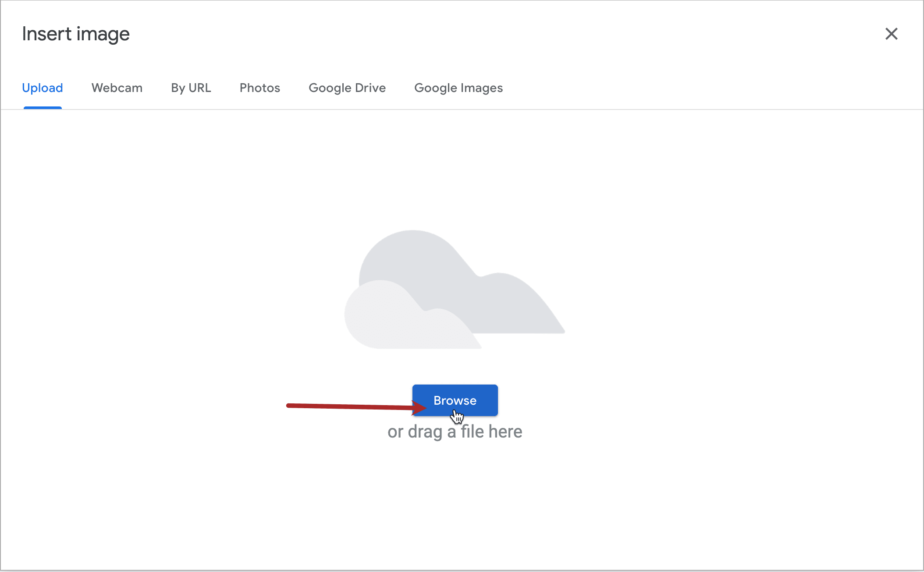Select the Photos tab
This screenshot has height=572, width=924.
[x=259, y=88]
